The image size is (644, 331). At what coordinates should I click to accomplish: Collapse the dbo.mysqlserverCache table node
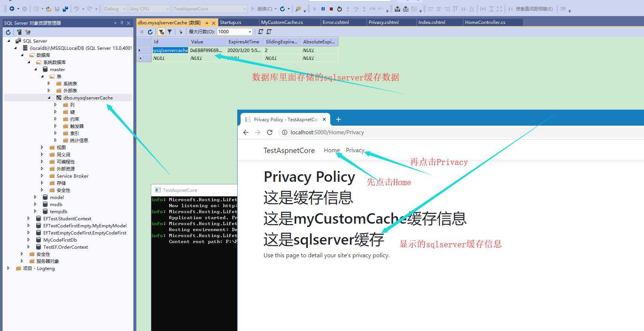[x=49, y=98]
